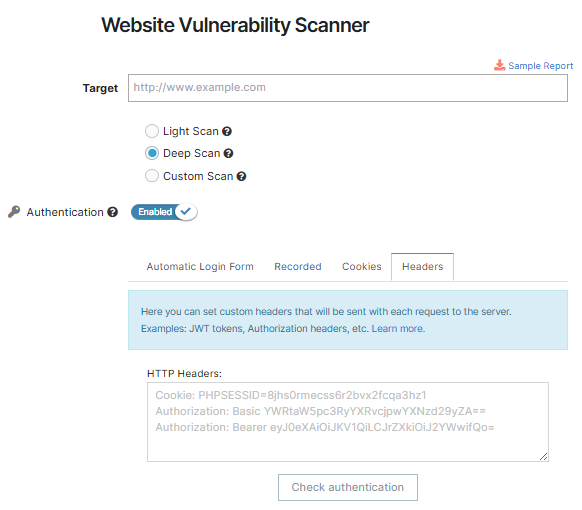The image size is (582, 510).
Task: Click the Deep Scan help icon
Action: [x=228, y=153]
